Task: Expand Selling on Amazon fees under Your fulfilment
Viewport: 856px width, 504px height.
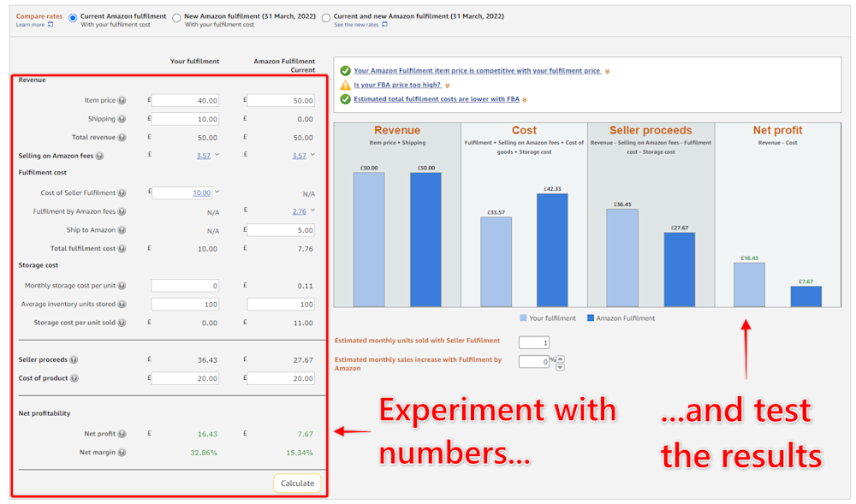Action: click(217, 155)
